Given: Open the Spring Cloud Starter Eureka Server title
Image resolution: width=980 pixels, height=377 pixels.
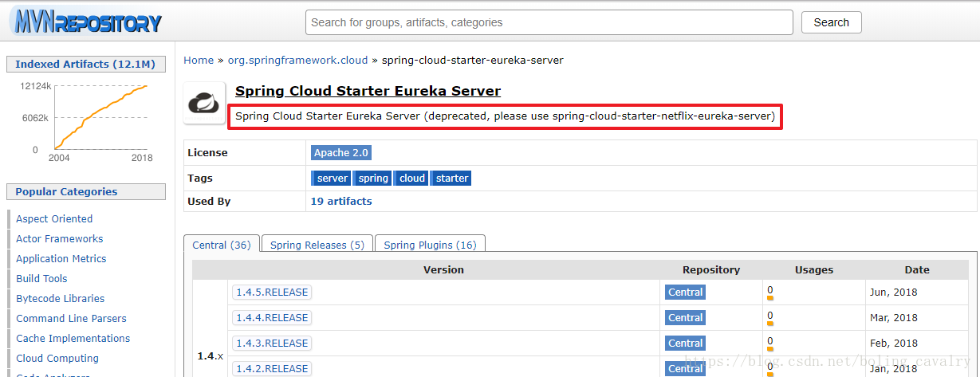Looking at the screenshot, I should click(x=368, y=91).
